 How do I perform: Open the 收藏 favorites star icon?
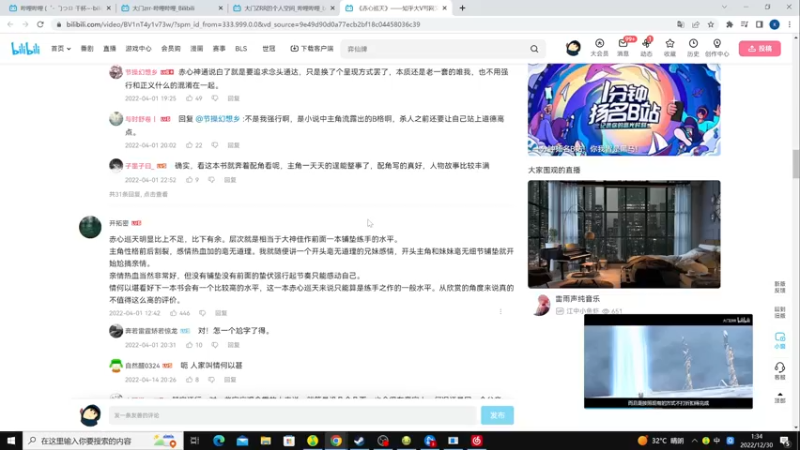coord(670,47)
